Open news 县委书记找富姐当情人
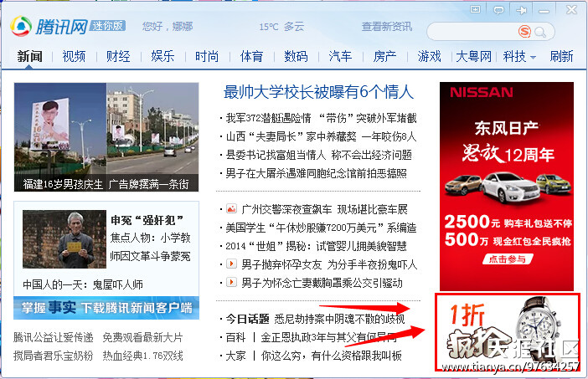Screen dimensions: 588x379 click(x=319, y=155)
